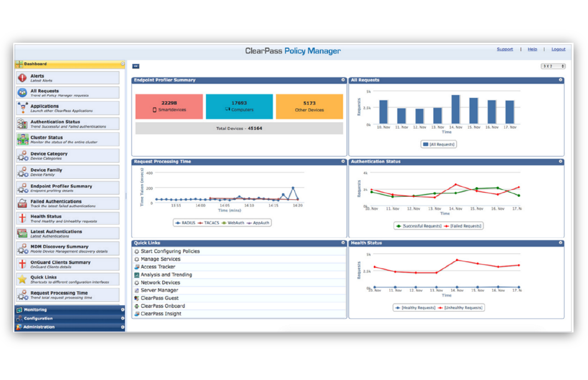Click the Logout link
This screenshot has width=588, height=380.
point(558,49)
